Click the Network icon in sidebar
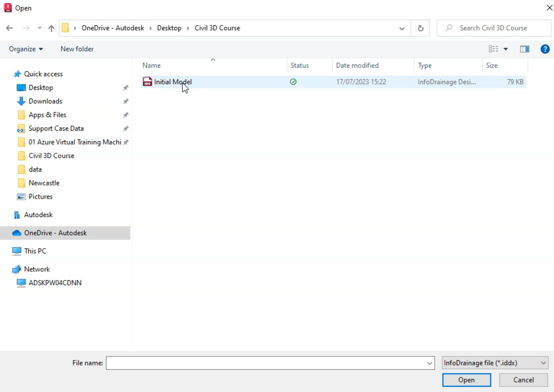This screenshot has width=554, height=392. pyautogui.click(x=17, y=269)
